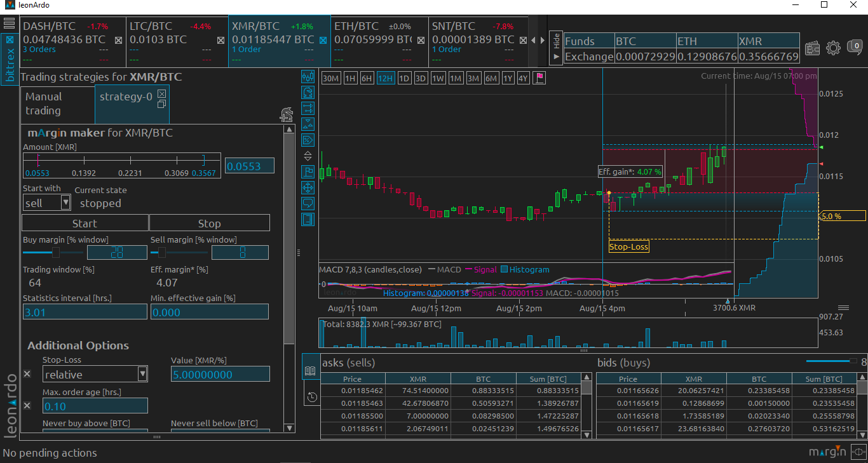
Task: Click the status icon in bottom-right corner
Action: (858, 453)
